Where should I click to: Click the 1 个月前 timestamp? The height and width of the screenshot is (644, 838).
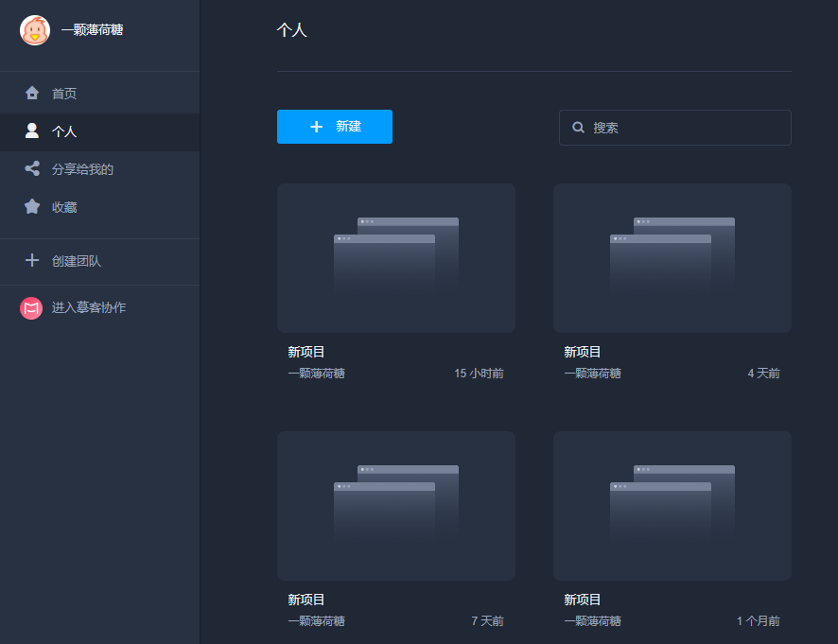(759, 621)
